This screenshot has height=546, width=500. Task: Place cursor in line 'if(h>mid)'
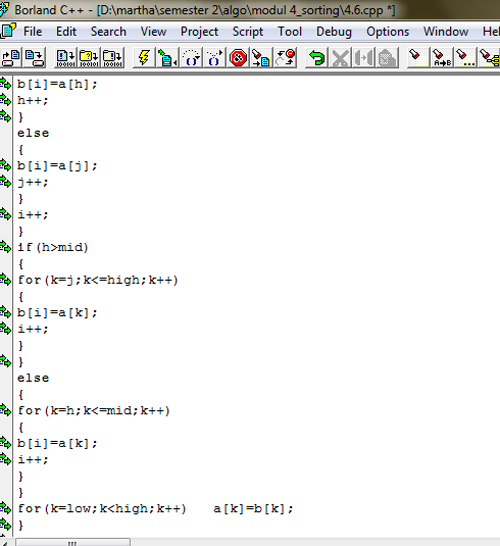(x=53, y=248)
